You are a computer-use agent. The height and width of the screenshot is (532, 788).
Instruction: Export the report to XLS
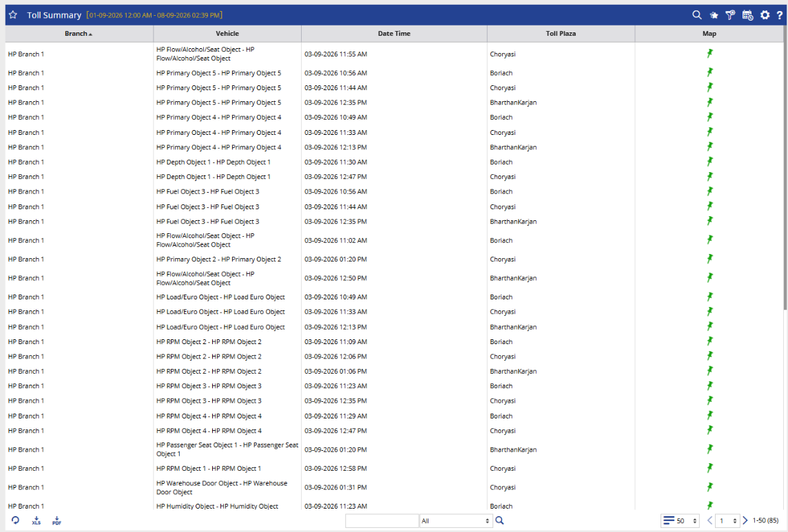coord(37,521)
